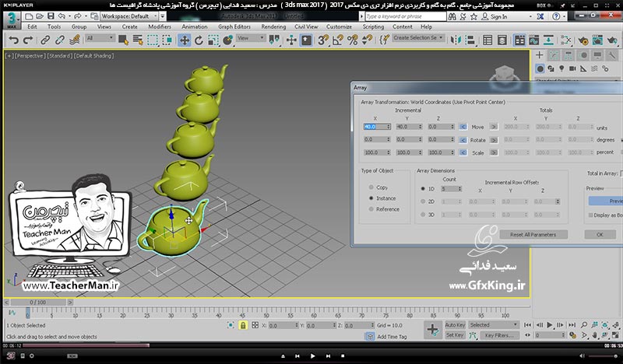Select Lights category in Create panel
Screen dimensions: 623x364
click(x=561, y=68)
